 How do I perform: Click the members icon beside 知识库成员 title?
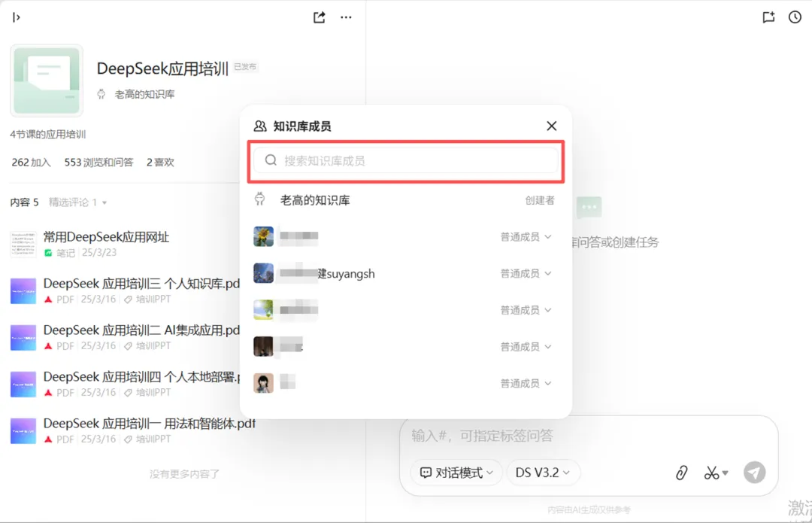coord(260,126)
